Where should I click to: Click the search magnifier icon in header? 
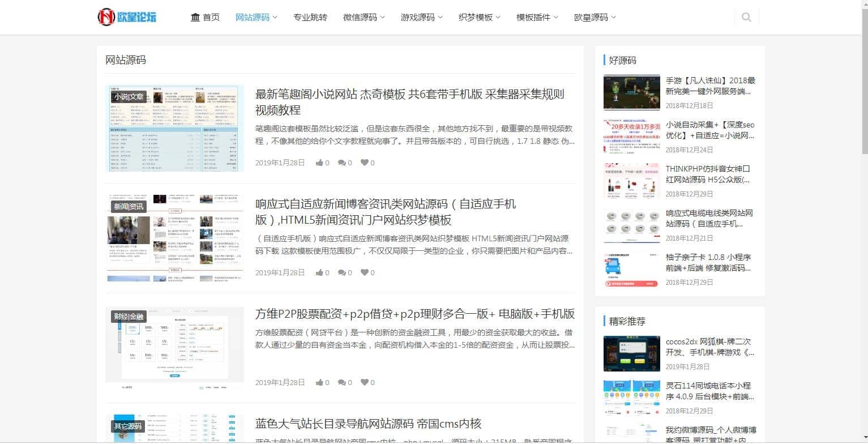[x=746, y=18]
